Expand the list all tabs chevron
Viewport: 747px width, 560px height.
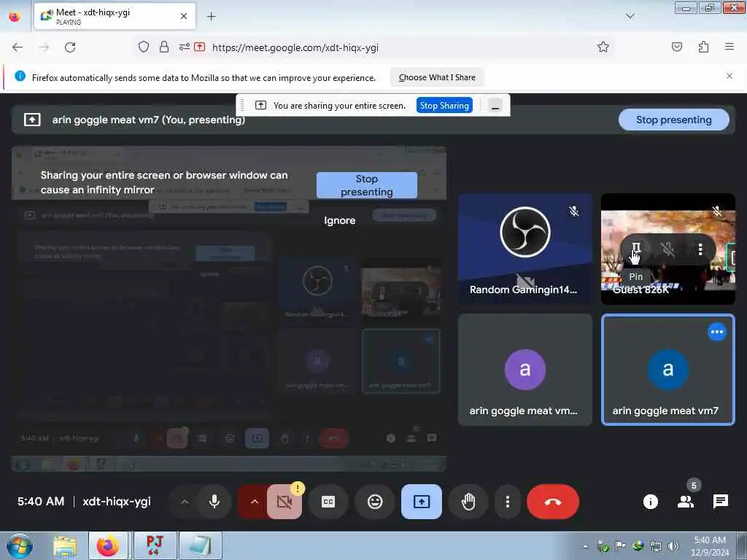[x=630, y=16]
